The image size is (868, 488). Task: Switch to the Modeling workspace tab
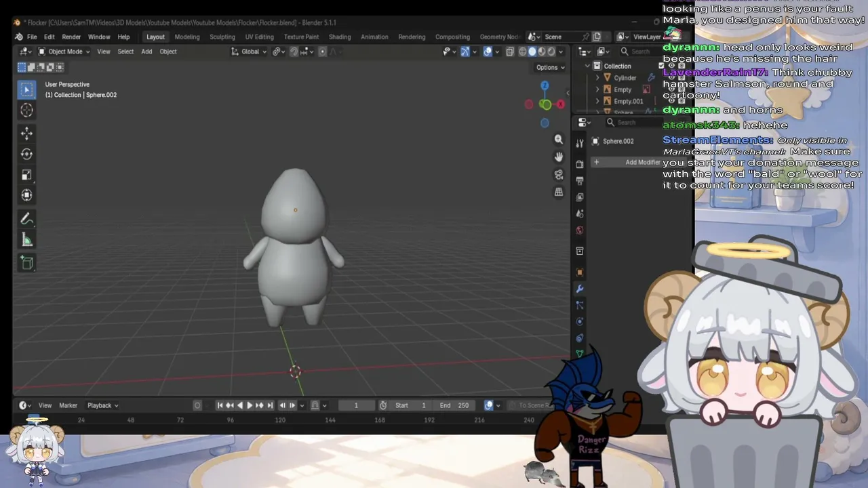coord(187,37)
